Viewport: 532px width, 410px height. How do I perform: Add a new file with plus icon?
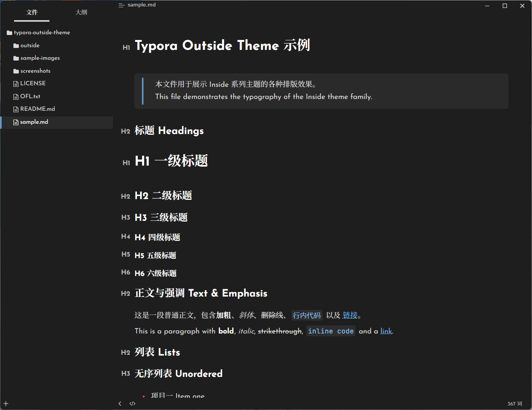[6, 404]
